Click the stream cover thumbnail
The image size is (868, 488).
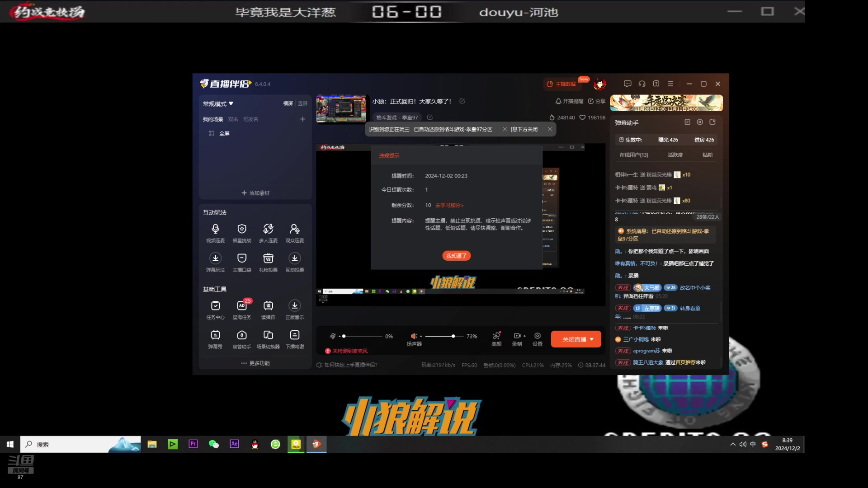point(341,109)
